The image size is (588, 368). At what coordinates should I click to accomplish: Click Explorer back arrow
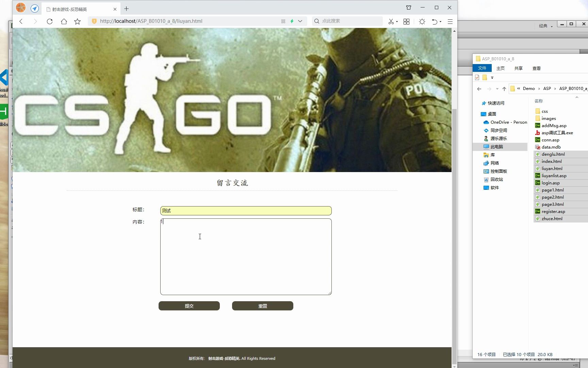tap(479, 89)
